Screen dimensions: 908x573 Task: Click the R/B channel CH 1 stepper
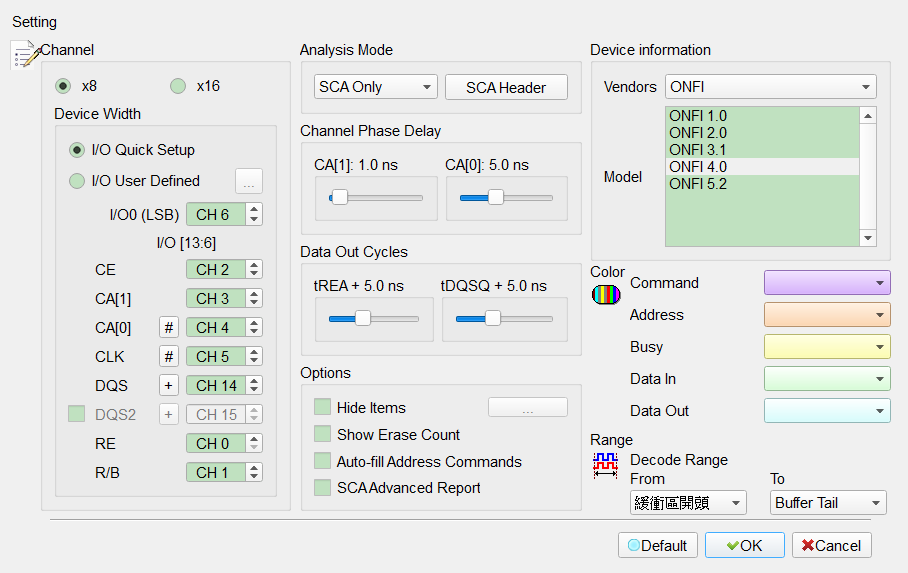(254, 472)
